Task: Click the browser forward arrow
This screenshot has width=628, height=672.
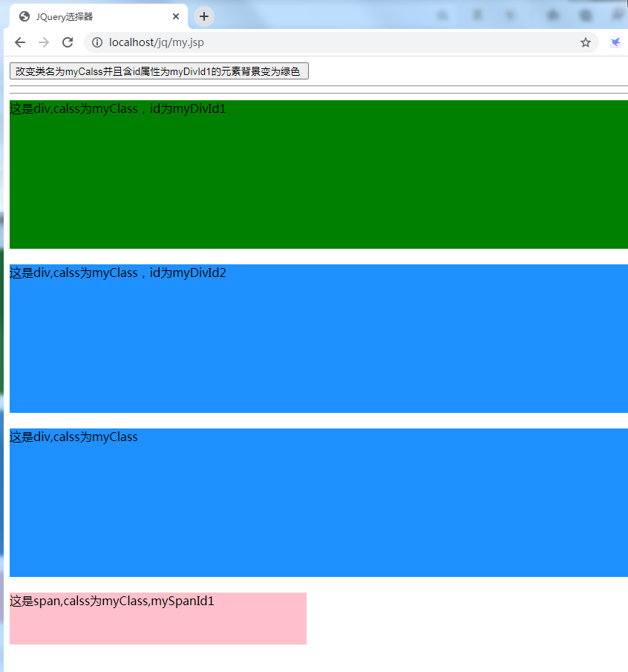Action: [x=44, y=42]
